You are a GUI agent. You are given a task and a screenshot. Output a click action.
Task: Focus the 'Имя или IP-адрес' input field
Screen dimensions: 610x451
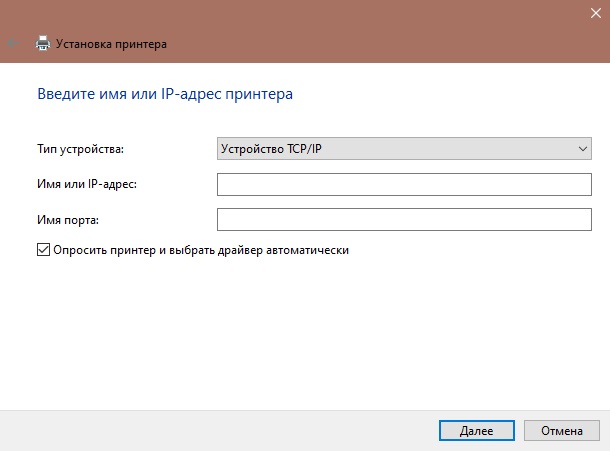(404, 184)
